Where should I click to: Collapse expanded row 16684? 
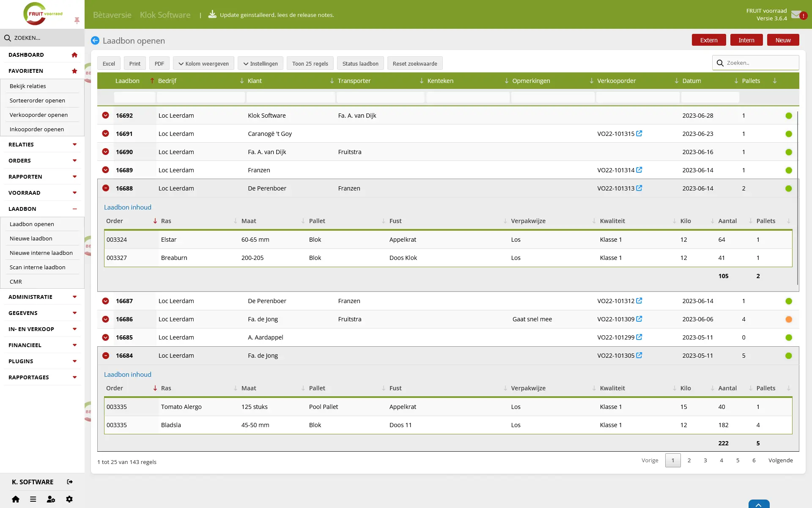[106, 355]
